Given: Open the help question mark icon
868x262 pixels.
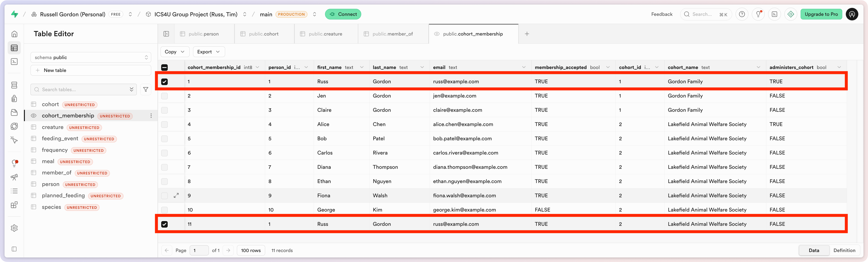Looking at the screenshot, I should pos(742,14).
